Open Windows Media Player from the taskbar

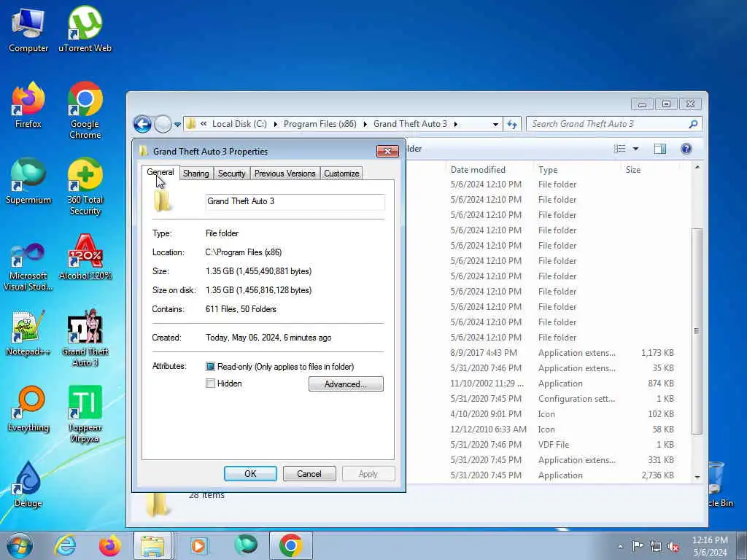tap(198, 545)
